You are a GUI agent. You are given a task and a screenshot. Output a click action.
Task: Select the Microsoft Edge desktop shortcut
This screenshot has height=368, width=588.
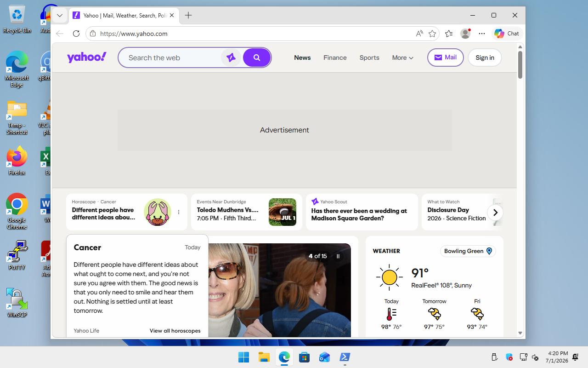(x=17, y=70)
